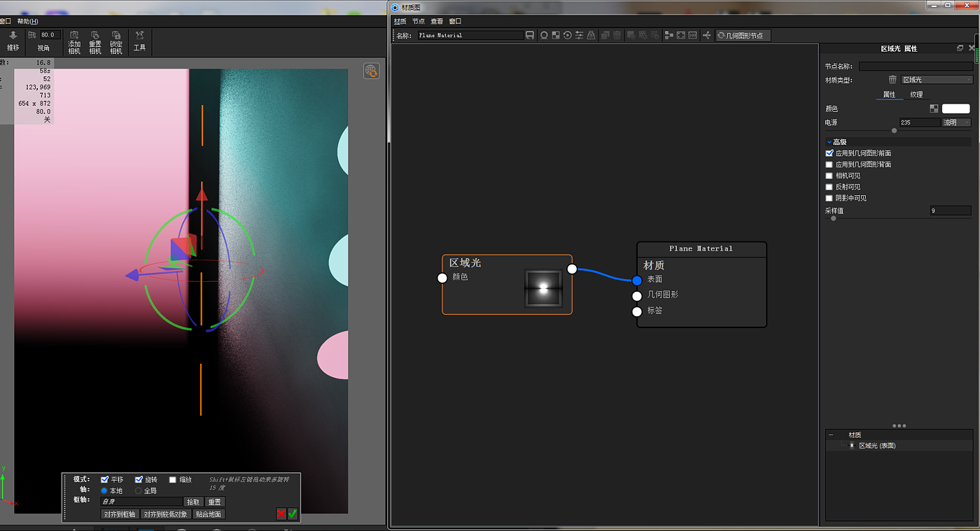This screenshot has width=980, height=531.
Task: Click the trash icon next to material type
Action: tap(892, 80)
